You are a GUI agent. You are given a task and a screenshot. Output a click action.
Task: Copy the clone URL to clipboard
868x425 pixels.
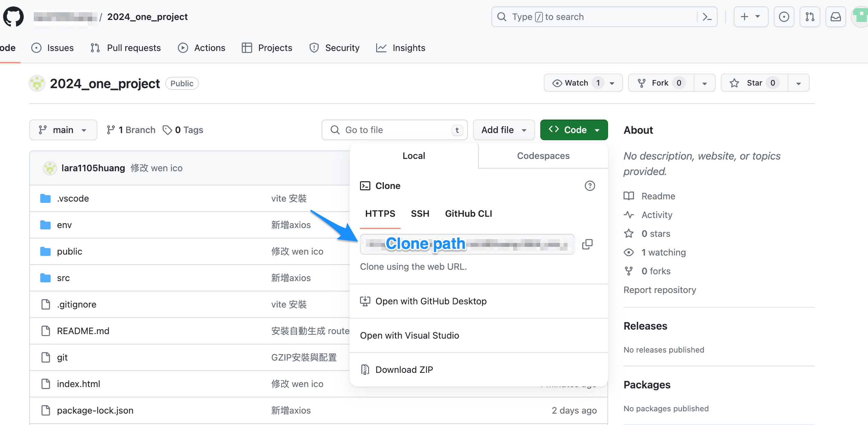587,244
